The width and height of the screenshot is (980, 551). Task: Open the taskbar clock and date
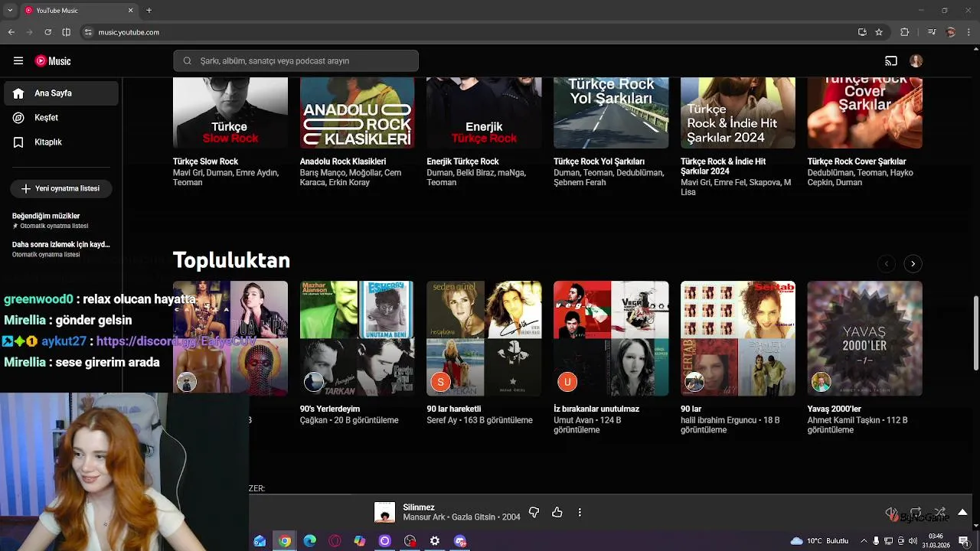[936, 541]
